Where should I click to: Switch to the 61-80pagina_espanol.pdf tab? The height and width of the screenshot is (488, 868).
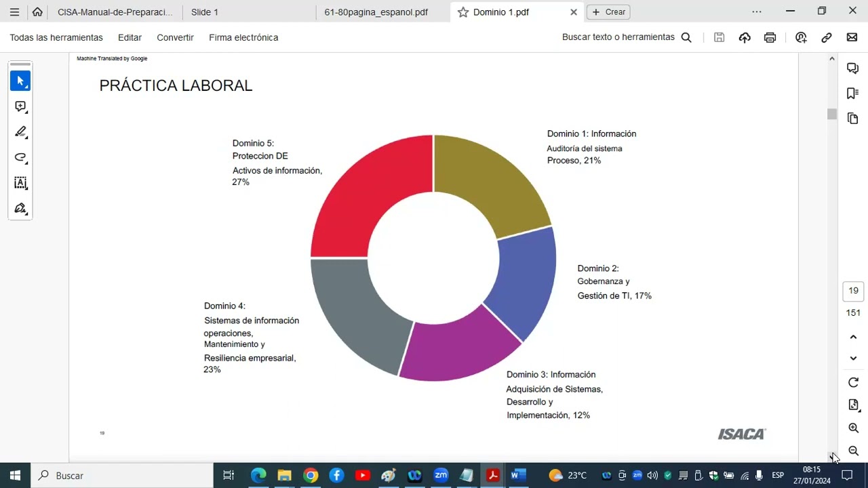pos(376,12)
